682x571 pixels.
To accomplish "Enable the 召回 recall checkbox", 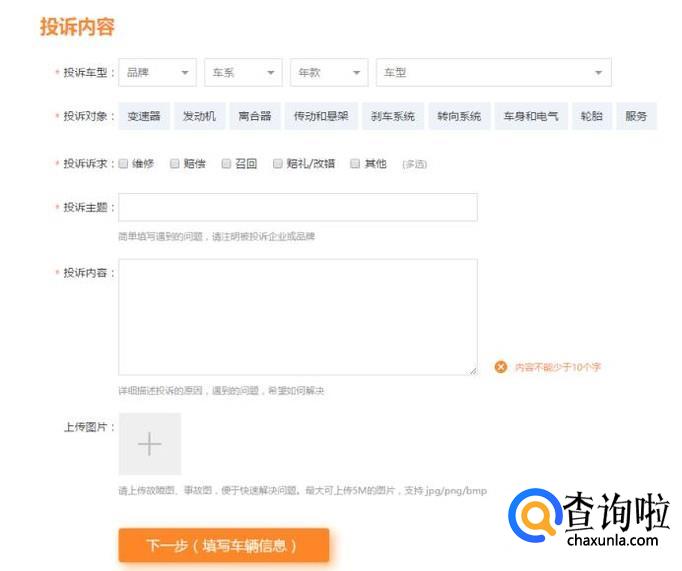I will (x=226, y=164).
